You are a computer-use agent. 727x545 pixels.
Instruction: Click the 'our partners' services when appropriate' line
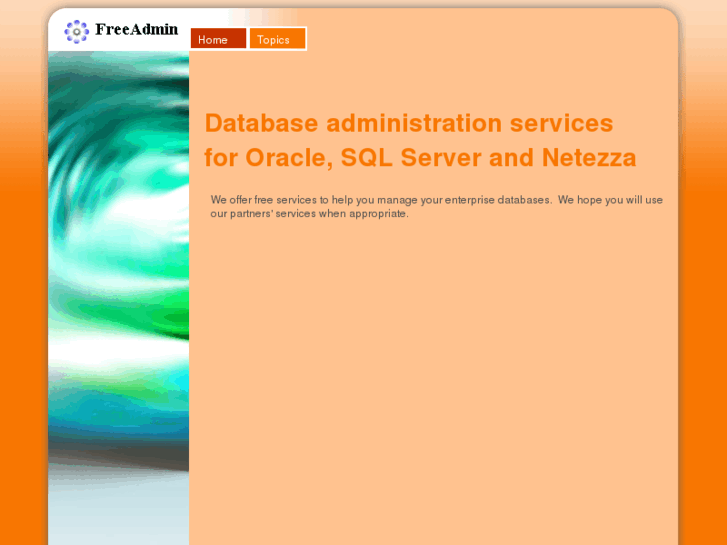click(x=309, y=213)
